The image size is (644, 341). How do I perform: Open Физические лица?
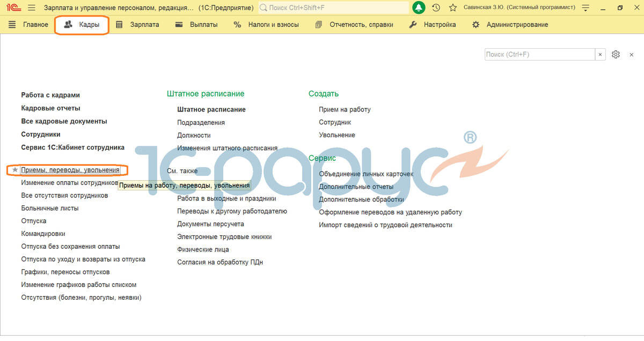click(x=203, y=249)
